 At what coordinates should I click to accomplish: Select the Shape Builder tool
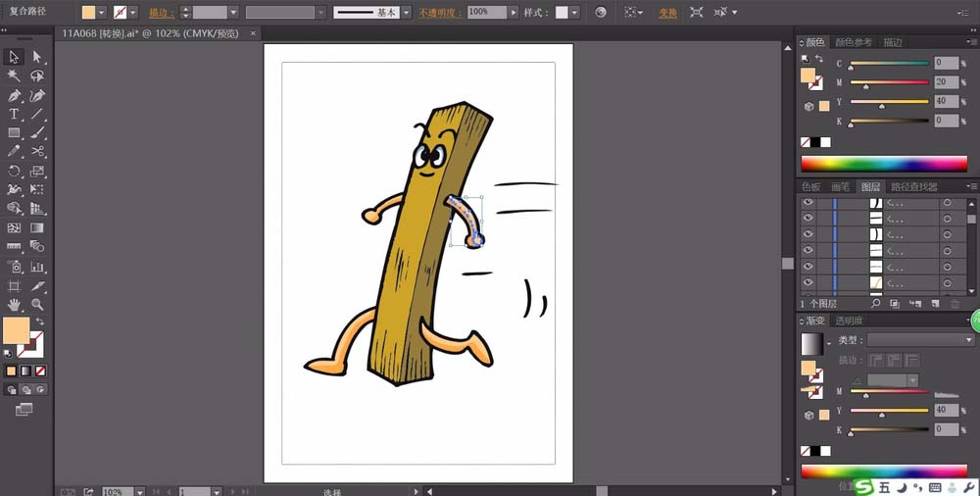click(14, 208)
